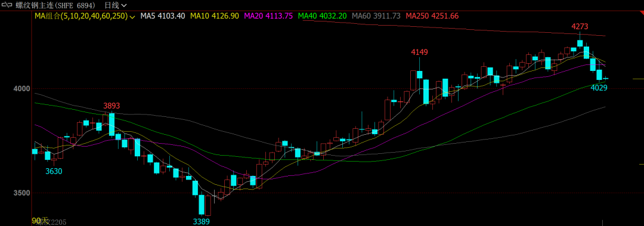This screenshot has height=226, width=644.
Task: Click the link/chain icon beside contract name
Action: 7,5
